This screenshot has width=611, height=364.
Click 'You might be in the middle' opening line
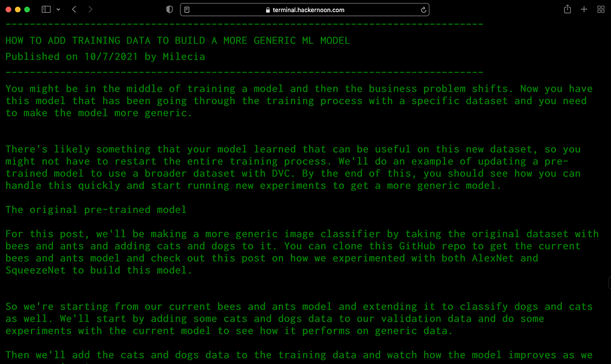[x=299, y=89]
